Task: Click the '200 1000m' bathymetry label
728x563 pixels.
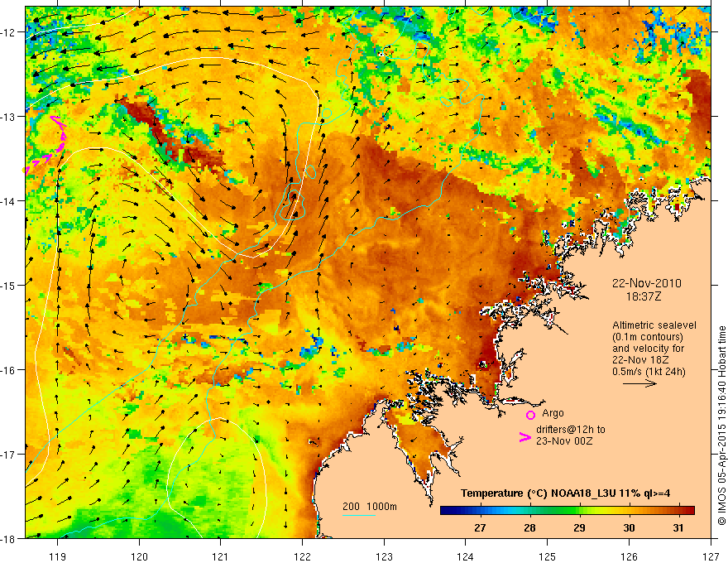Action: pos(370,507)
